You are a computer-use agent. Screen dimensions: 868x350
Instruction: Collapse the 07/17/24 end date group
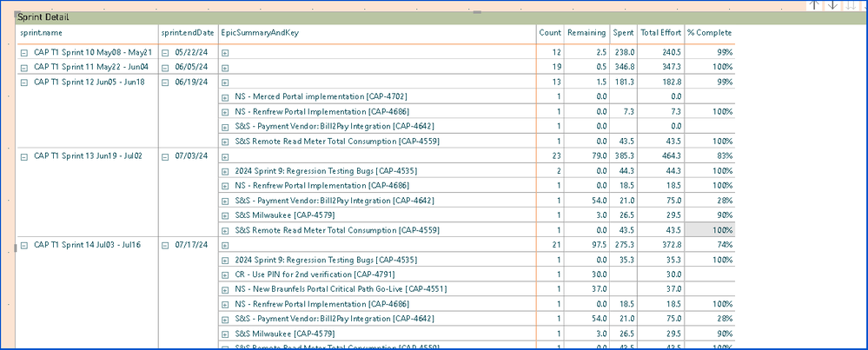click(x=166, y=246)
